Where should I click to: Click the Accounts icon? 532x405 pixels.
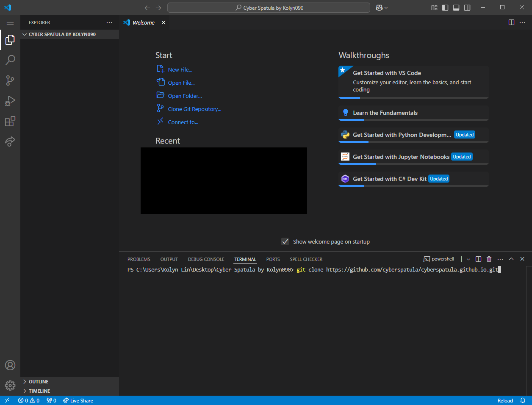(10, 365)
